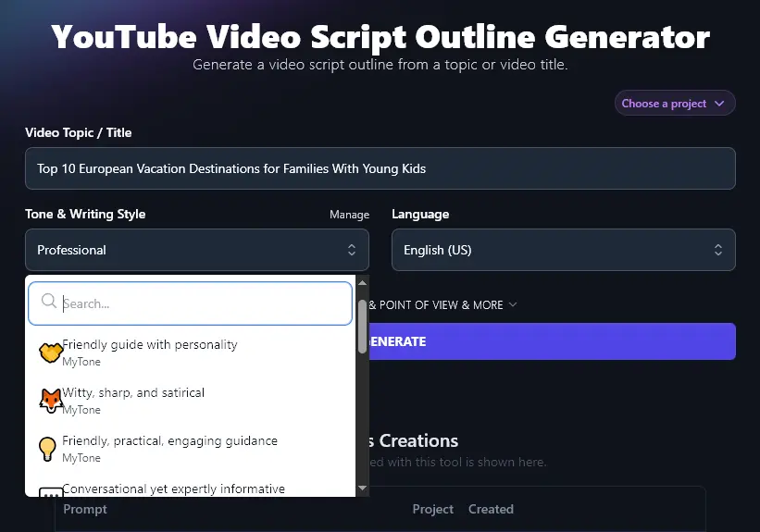Viewport: 760px width, 532px height.
Task: Click the Project column header
Action: (433, 509)
